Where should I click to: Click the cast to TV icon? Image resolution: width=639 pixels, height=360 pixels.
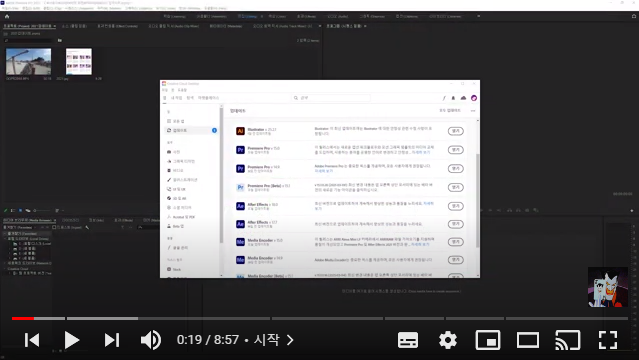click(x=567, y=340)
